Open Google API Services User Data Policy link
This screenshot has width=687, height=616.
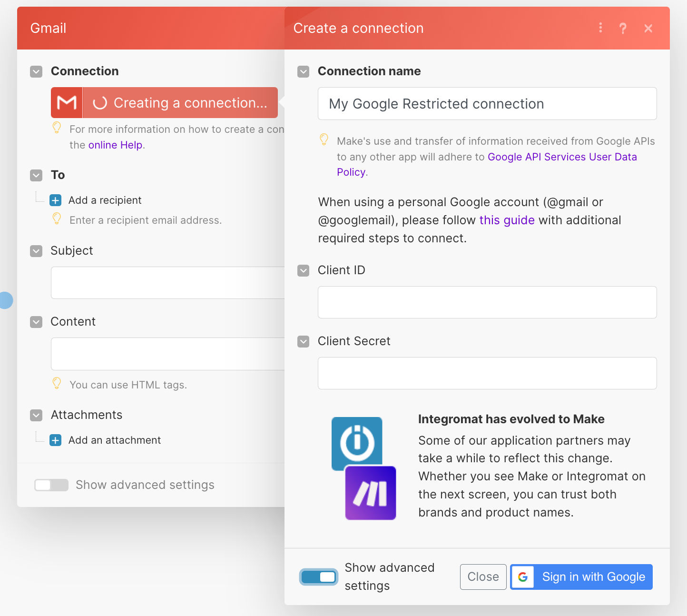pyautogui.click(x=487, y=164)
